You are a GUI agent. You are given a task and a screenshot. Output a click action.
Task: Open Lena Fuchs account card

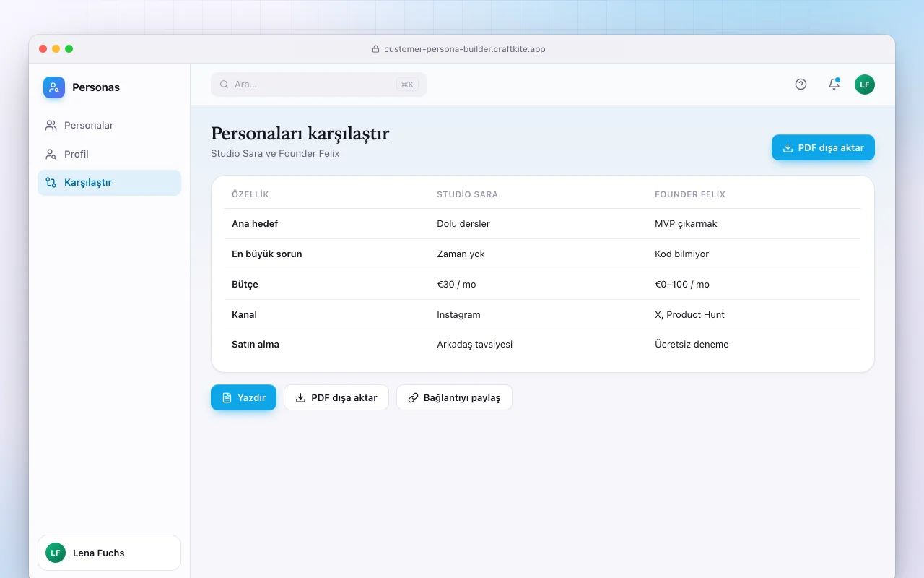[x=109, y=553]
